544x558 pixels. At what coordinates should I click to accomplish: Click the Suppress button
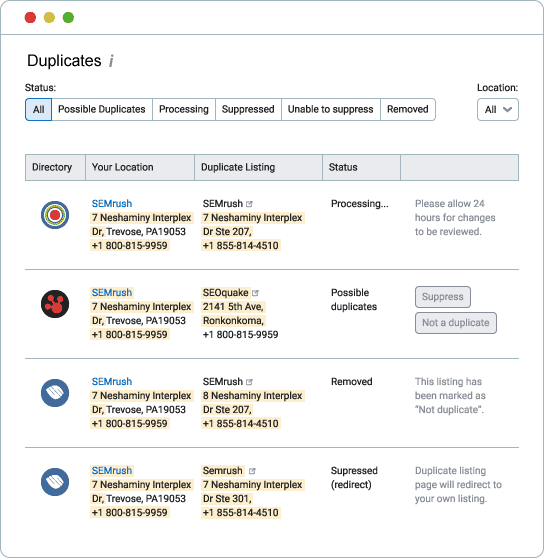[x=443, y=297]
